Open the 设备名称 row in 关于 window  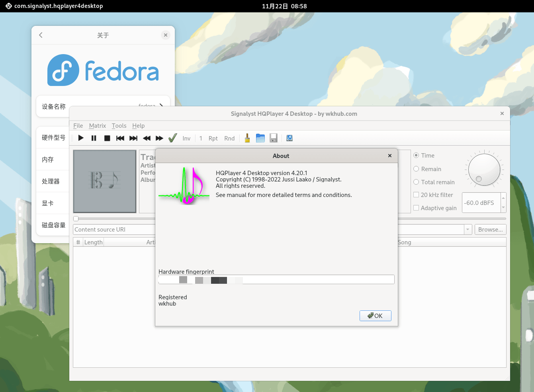103,106
